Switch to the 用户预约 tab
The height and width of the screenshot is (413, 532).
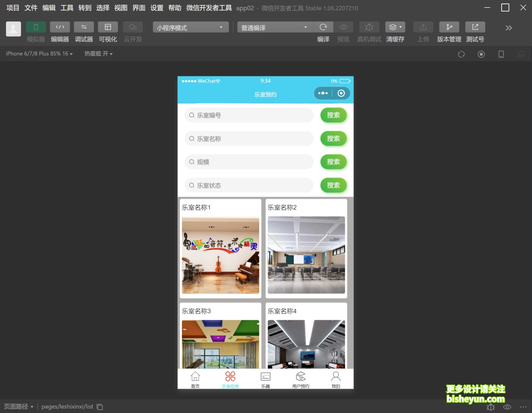[301, 379]
